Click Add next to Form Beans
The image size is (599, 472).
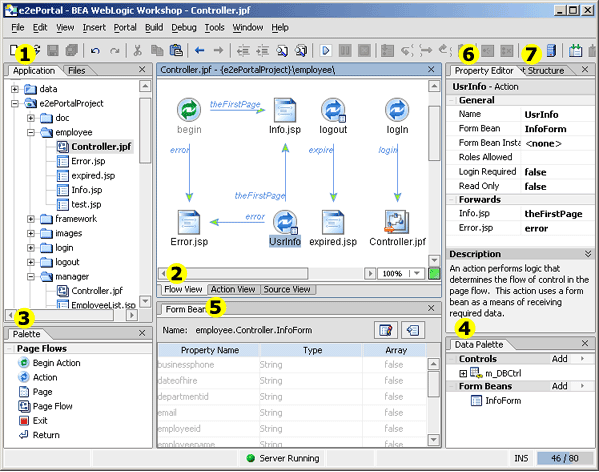[x=559, y=386]
